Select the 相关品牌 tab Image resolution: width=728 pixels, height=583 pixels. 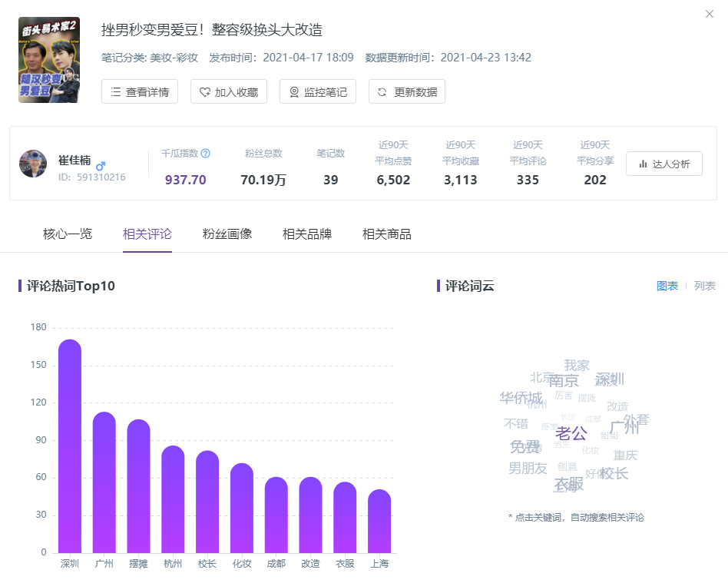click(307, 234)
